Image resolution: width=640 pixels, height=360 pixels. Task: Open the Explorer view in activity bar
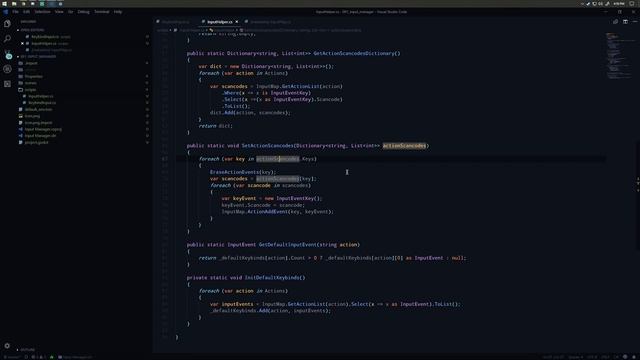click(7, 24)
